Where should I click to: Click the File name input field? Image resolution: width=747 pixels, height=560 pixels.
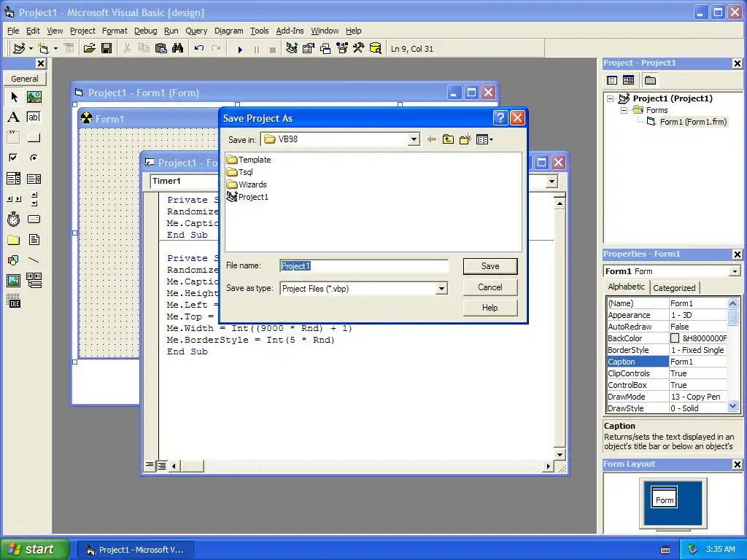364,266
